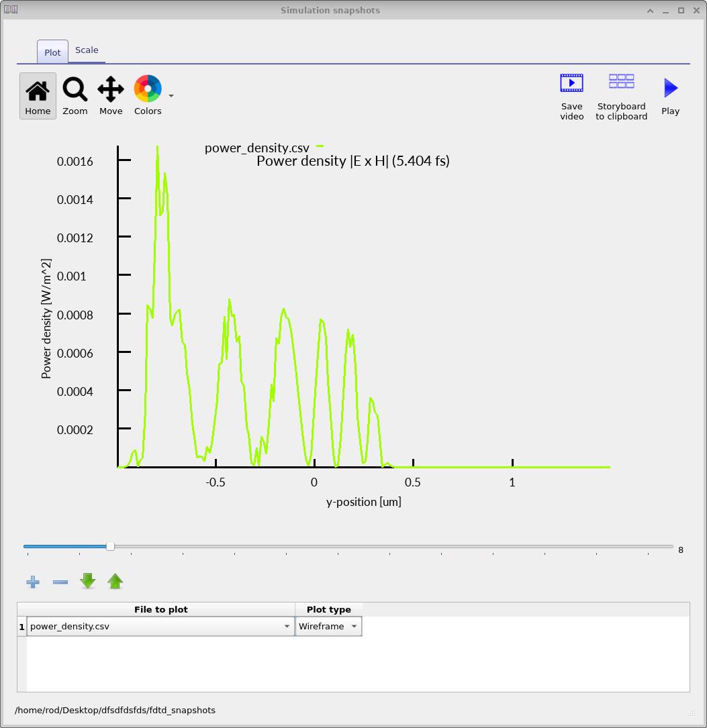This screenshot has width=707, height=728.
Task: Open the Wireframe plot type dropdown
Action: (328, 626)
